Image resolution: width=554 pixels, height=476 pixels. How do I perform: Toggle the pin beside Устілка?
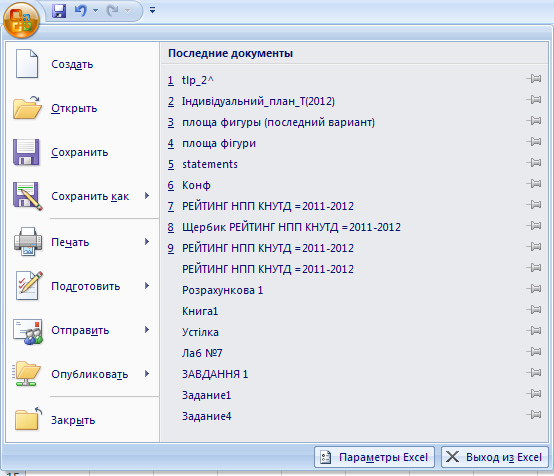click(x=534, y=330)
